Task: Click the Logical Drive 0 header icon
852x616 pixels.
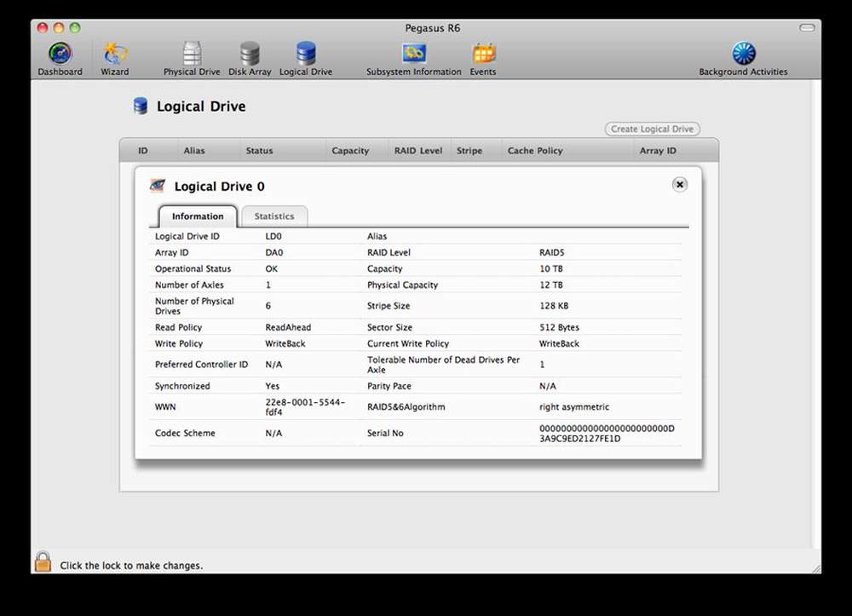Action: (158, 186)
